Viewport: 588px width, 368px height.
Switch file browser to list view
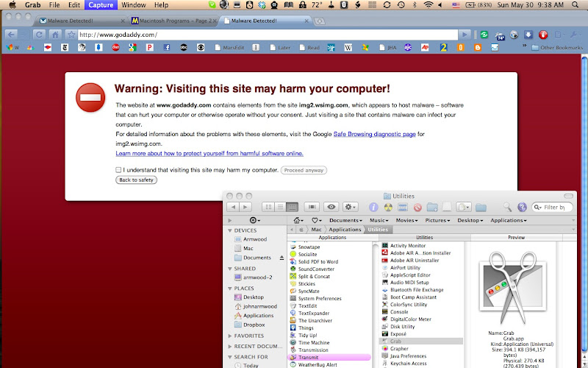[x=280, y=207]
